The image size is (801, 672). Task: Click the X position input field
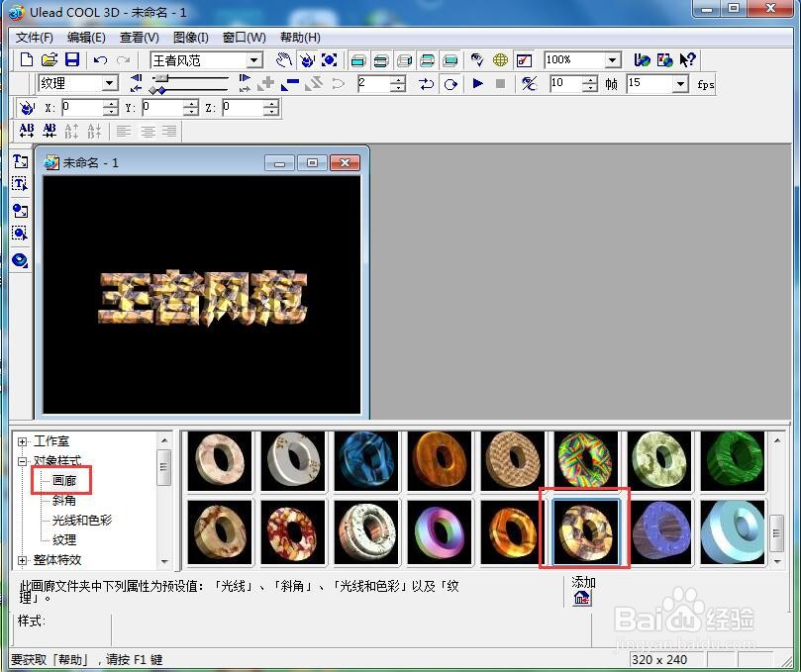82,107
